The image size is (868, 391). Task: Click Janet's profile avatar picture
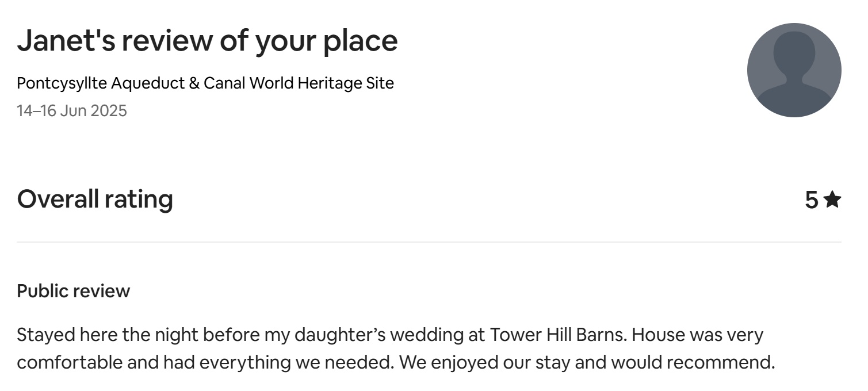794,70
